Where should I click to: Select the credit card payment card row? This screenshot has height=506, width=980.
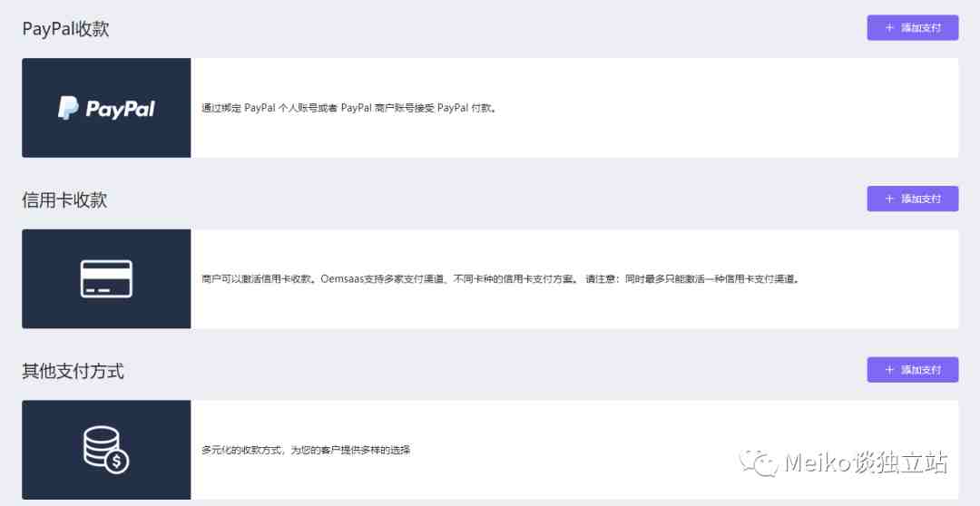[490, 278]
